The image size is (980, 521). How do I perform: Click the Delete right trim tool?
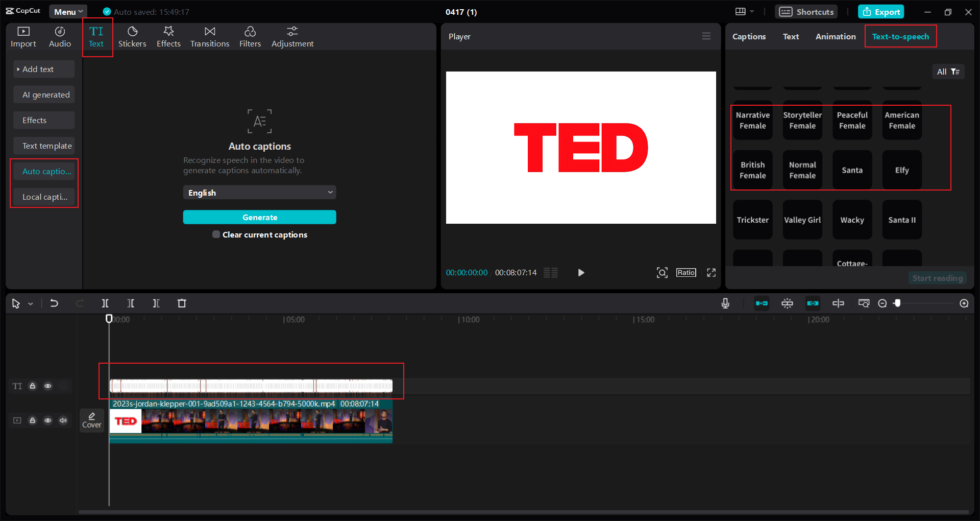(156, 303)
